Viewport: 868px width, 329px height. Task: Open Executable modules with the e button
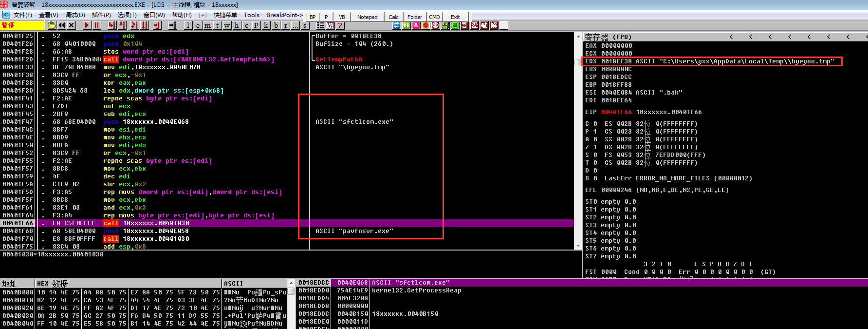pyautogui.click(x=198, y=25)
